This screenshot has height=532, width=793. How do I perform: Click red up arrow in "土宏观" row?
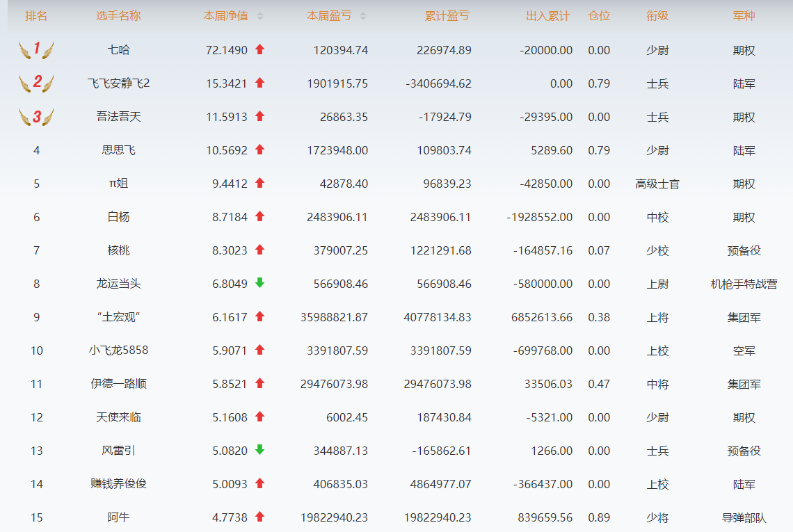260,316
